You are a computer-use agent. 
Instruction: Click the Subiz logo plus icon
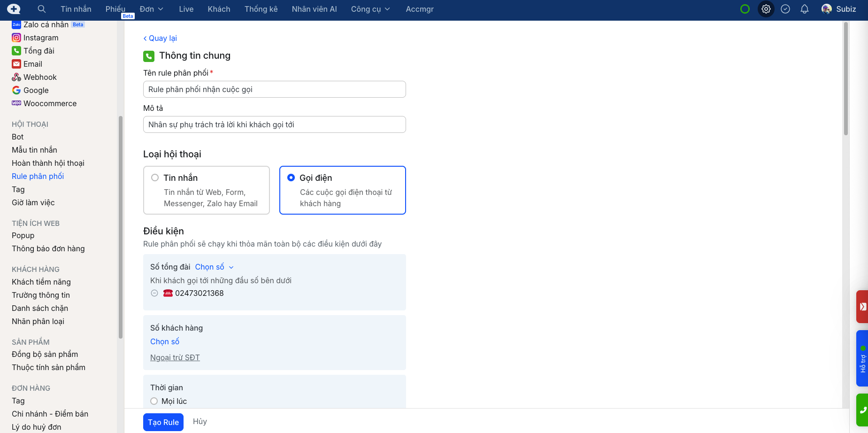click(14, 9)
